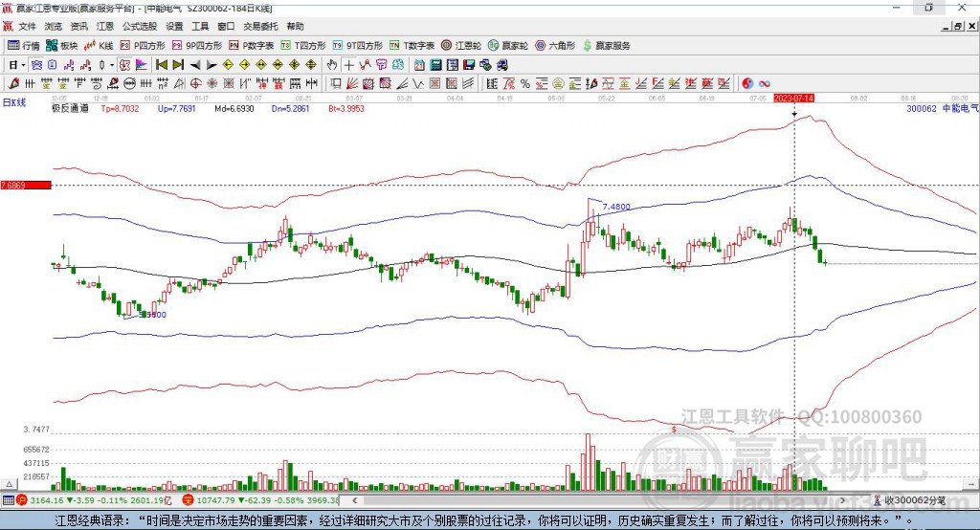Screen dimensions: 980x530
Task: Click the circled 金 golden ratio icon
Action: (558, 83)
